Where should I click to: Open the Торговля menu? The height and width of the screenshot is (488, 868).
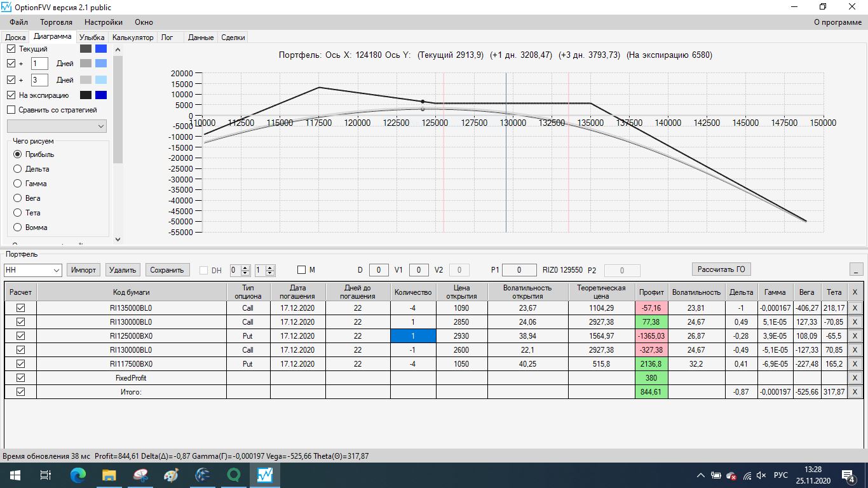(x=56, y=22)
